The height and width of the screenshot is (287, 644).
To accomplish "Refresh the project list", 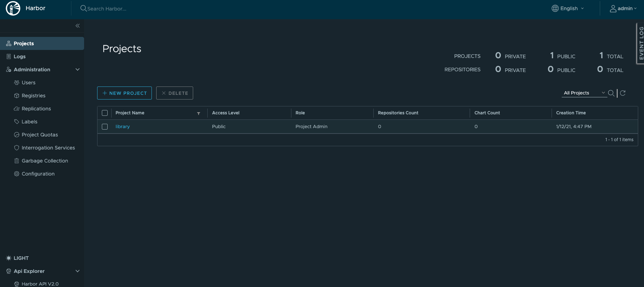I will click(x=623, y=93).
